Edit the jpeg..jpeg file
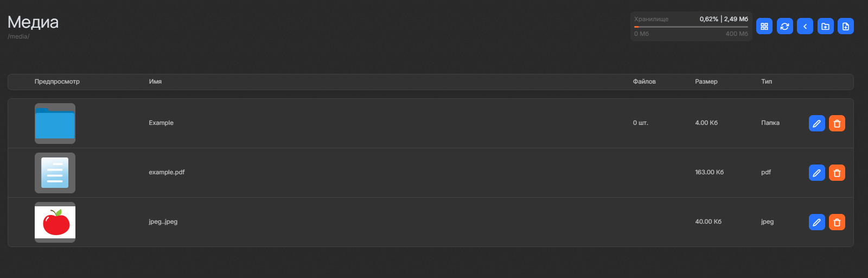The height and width of the screenshot is (278, 868). click(x=816, y=222)
